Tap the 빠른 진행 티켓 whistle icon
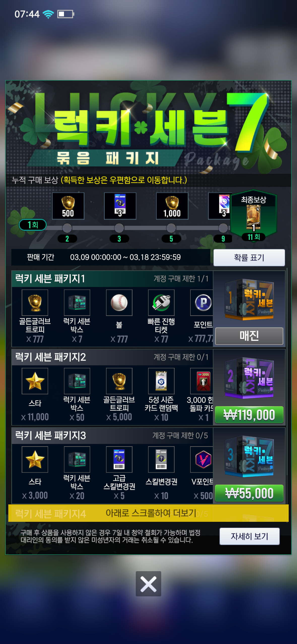The image size is (297, 644). coord(161,303)
